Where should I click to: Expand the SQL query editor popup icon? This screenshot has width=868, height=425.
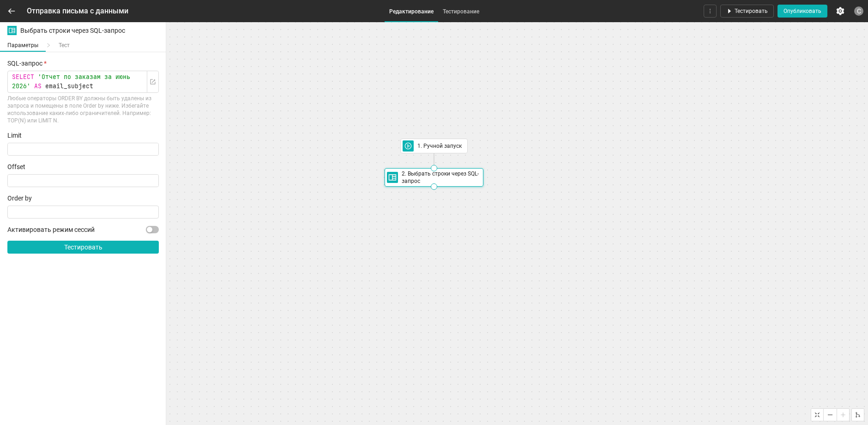tap(153, 82)
